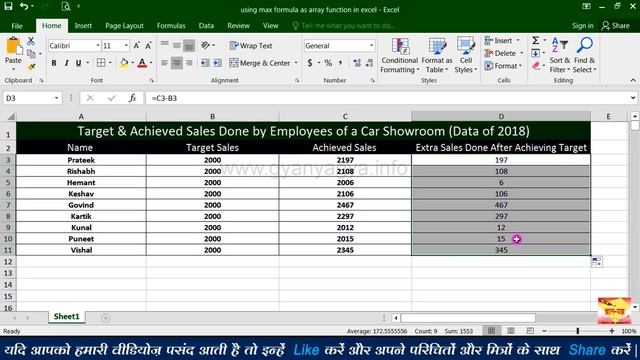
Task: Apply Accounting Number Format dollar sign
Action: [x=310, y=63]
